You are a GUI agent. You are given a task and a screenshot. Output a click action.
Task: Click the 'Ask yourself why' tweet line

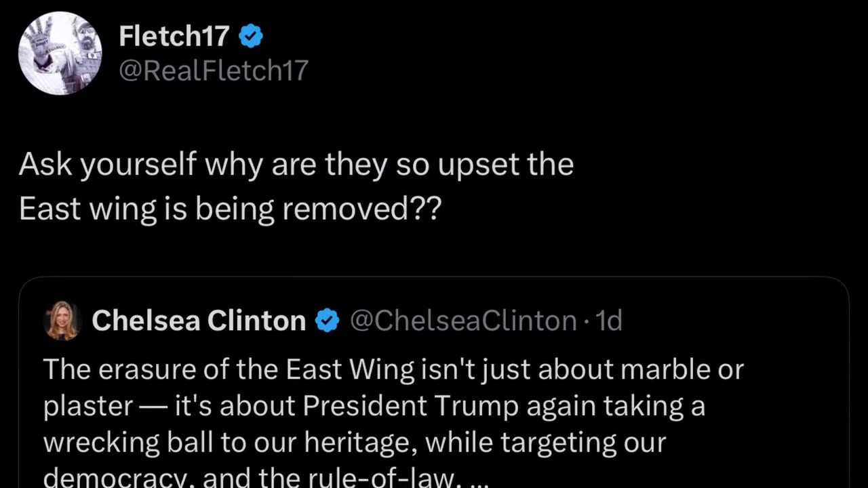click(296, 165)
